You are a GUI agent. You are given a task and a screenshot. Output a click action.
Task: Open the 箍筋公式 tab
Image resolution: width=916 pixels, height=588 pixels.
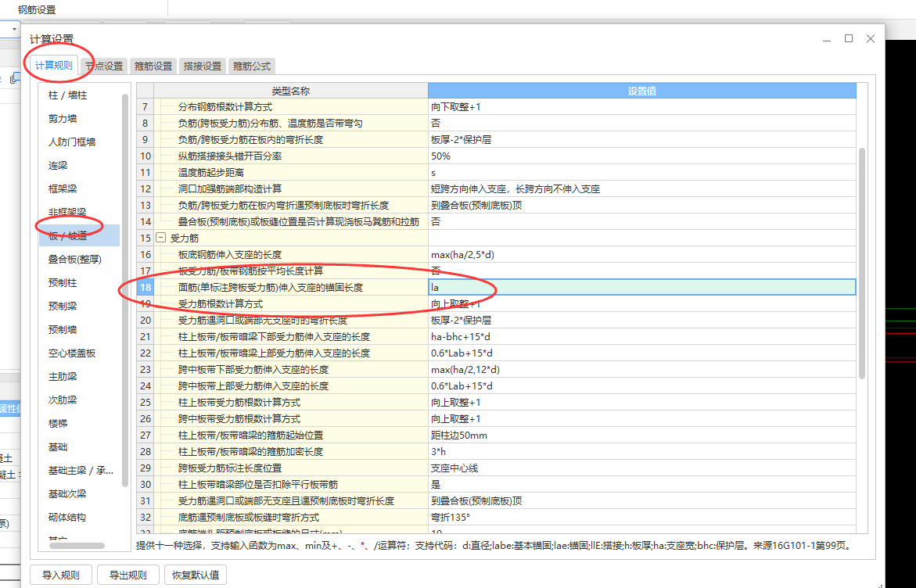click(252, 66)
